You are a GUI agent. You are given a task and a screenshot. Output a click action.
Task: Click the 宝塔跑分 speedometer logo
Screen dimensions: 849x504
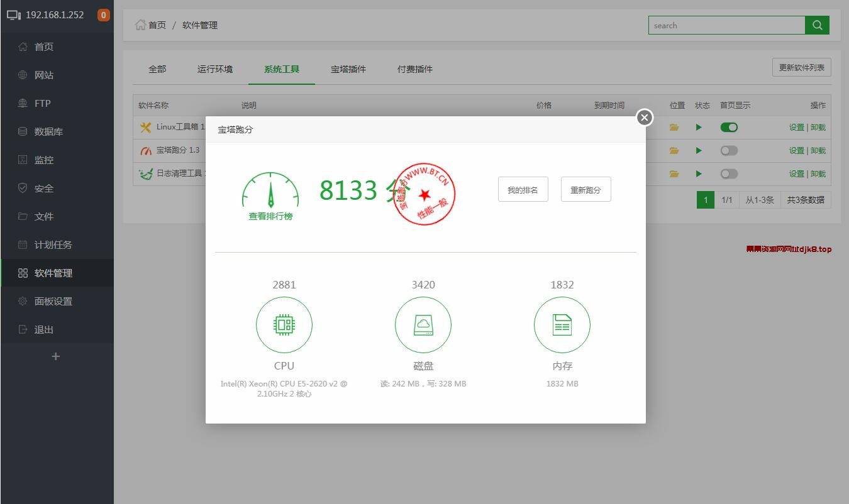146,150
